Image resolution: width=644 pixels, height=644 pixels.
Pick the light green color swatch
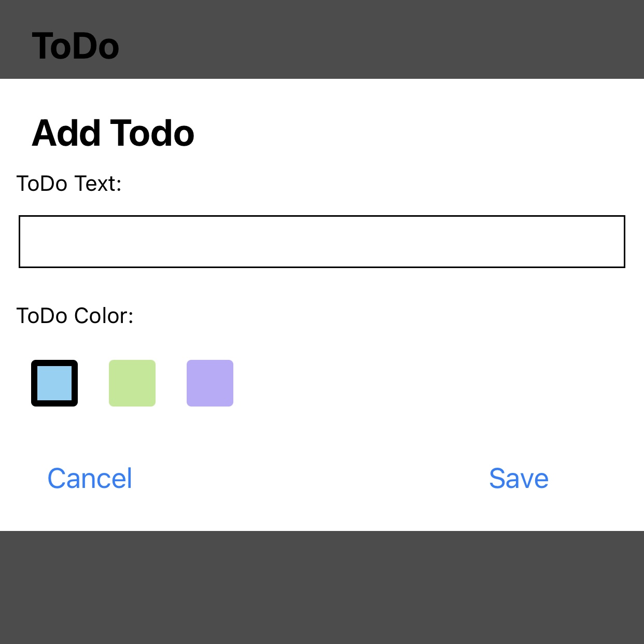(x=132, y=383)
